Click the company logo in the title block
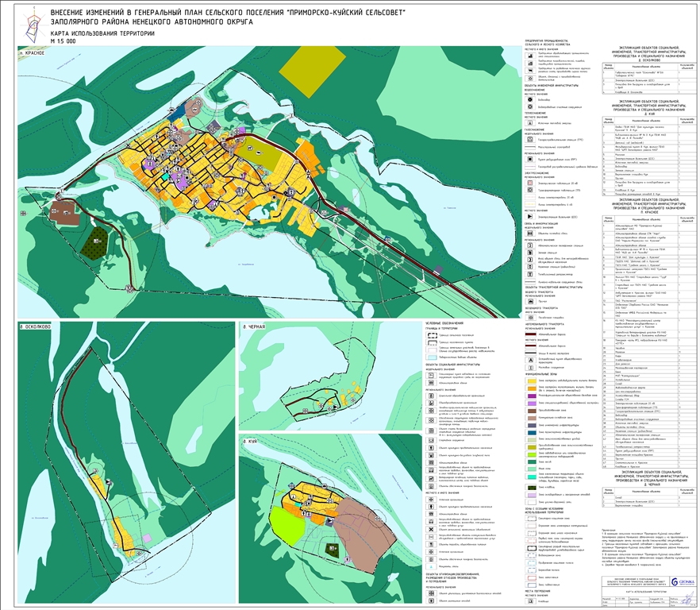700x610 pixels. [683, 581]
